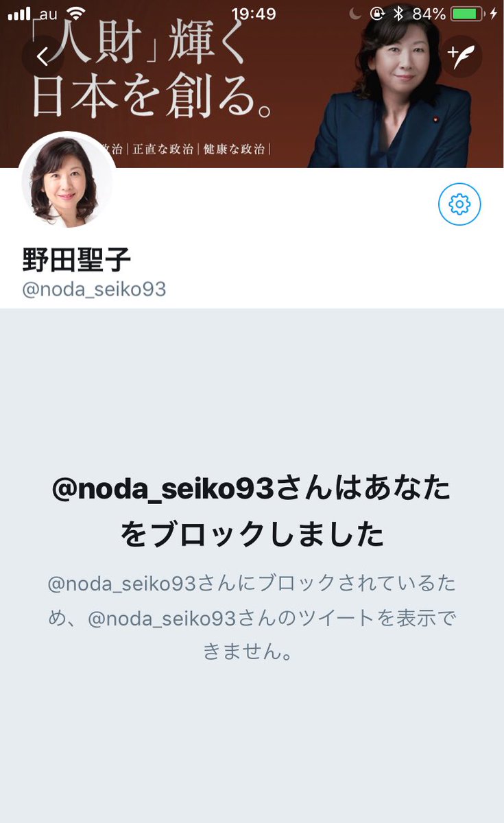The height and width of the screenshot is (823, 504).
Task: Select the display name 野田聖子
Action: click(76, 260)
